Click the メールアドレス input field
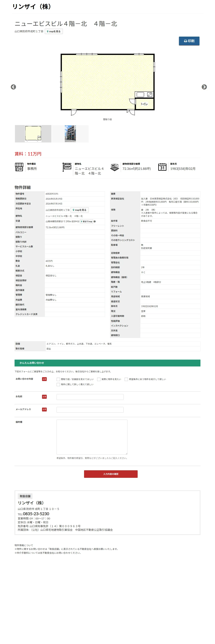The width and height of the screenshot is (215, 644). coord(90,410)
